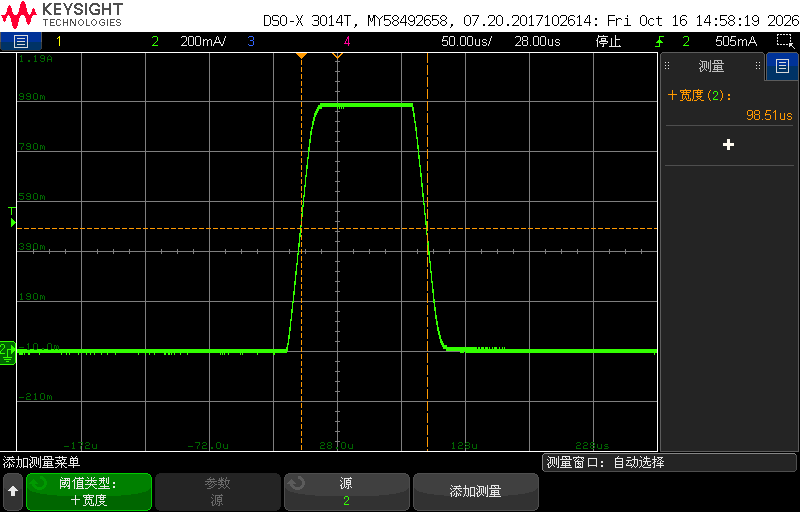The height and width of the screenshot is (512, 800).
Task: Open the 测量 sidebar tab
Action: pos(712,66)
